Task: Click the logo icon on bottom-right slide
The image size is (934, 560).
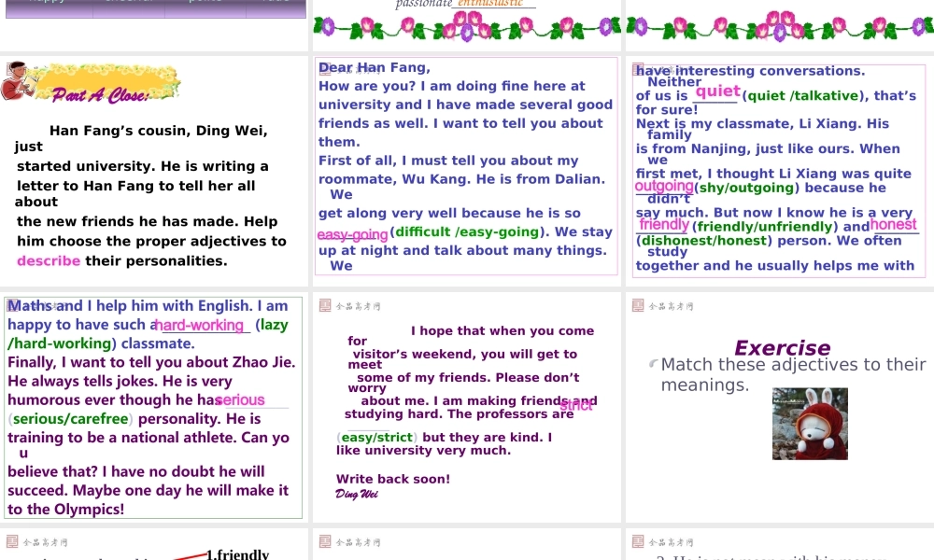Action: pos(638,541)
